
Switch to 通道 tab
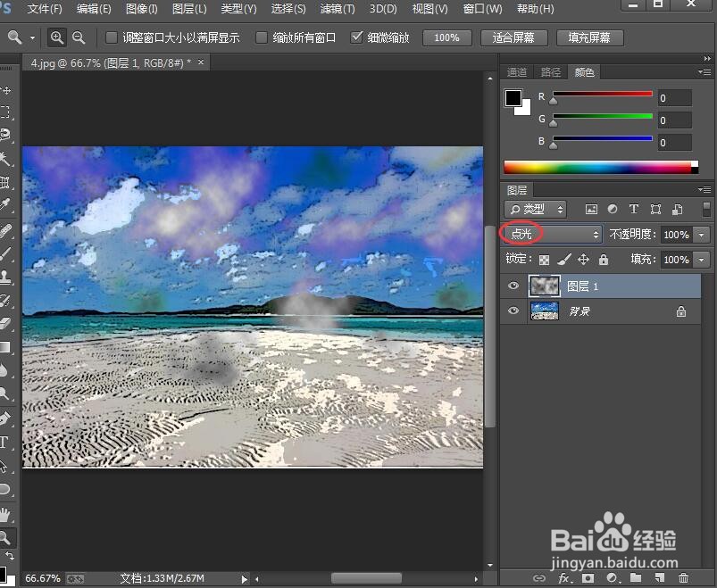coord(517,72)
